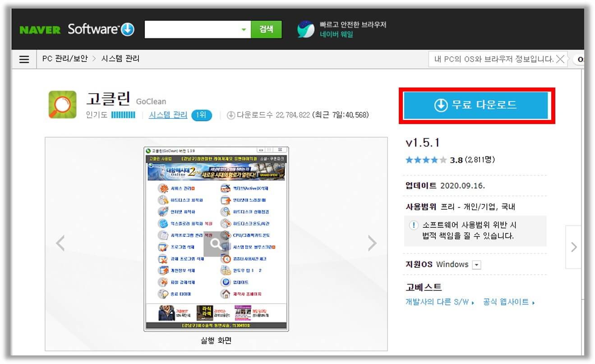Go to PC 관리/보안 breadcrumb
Image resolution: width=595 pixels, height=364 pixels.
(x=65, y=59)
